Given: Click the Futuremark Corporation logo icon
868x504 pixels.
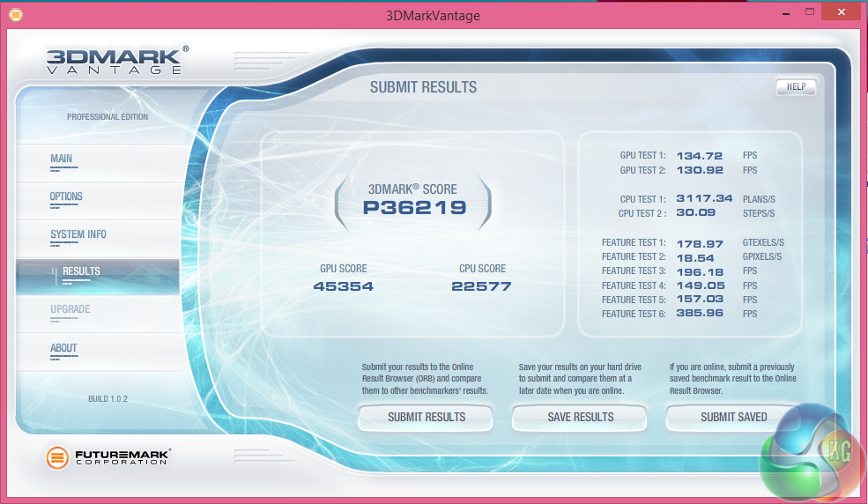Looking at the screenshot, I should (x=57, y=457).
